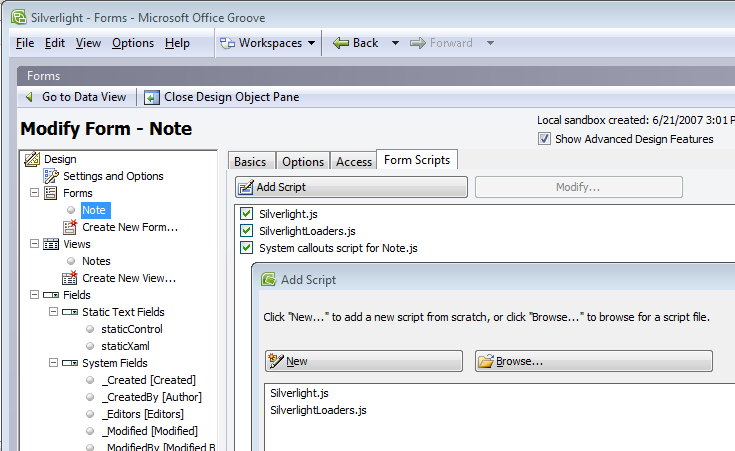Click the Close Design Object Pane icon
Viewport: 735px width, 451px height.
(151, 98)
